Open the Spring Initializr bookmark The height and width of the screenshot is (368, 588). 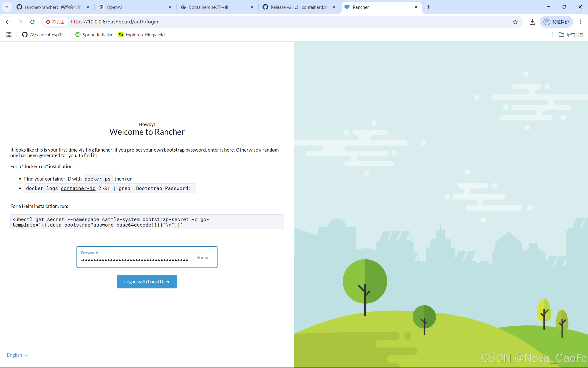click(x=94, y=35)
